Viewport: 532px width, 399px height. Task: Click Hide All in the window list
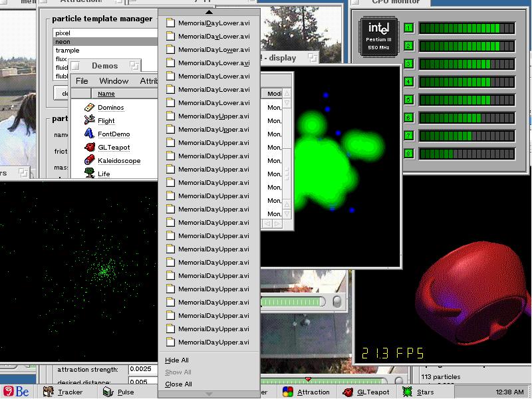[x=177, y=360]
